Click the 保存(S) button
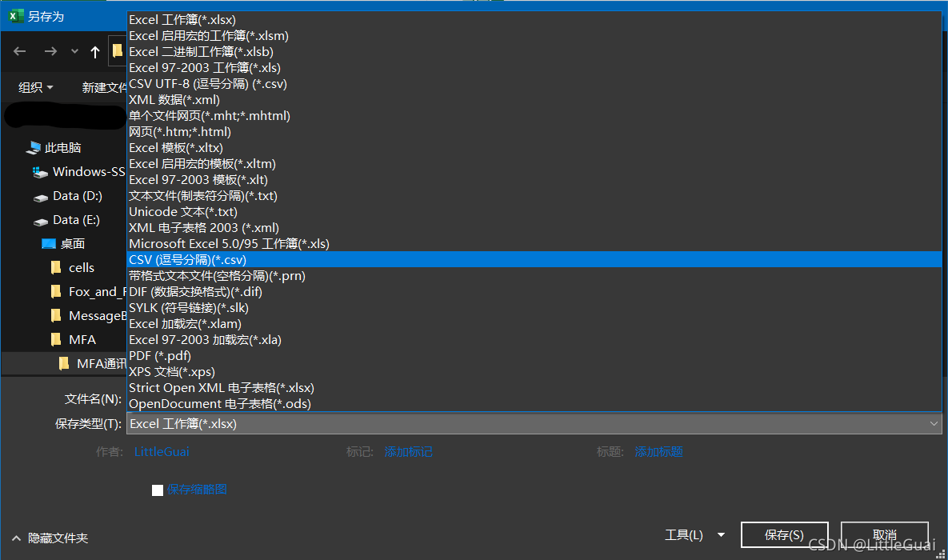948x560 pixels. 784,535
